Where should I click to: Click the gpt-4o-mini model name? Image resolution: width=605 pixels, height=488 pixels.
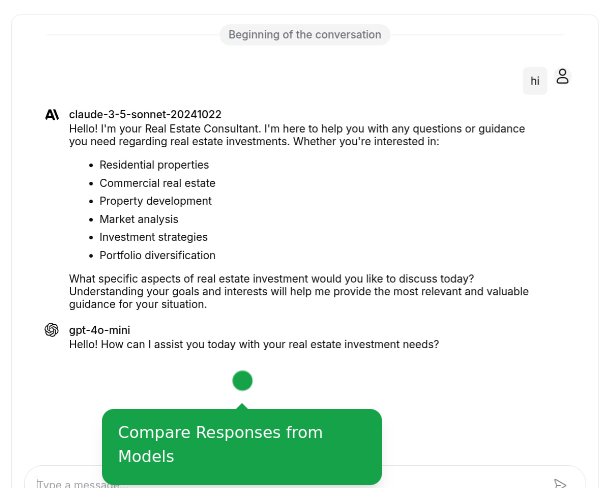(x=100, y=330)
